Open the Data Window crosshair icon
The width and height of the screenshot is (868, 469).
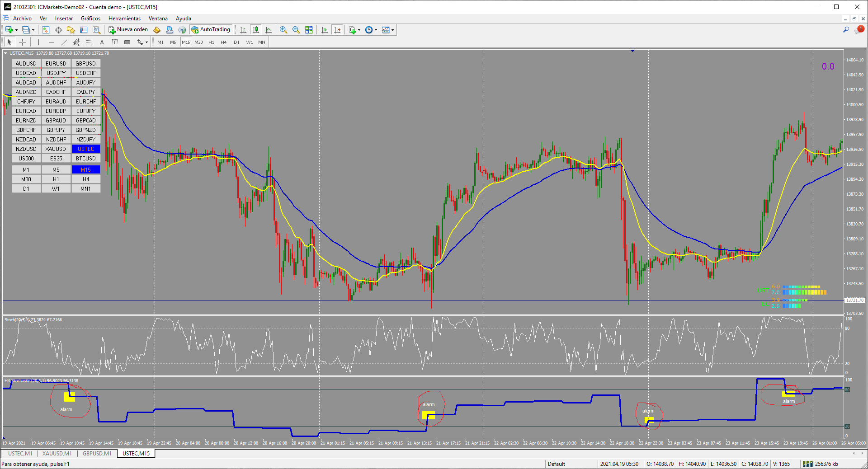click(x=58, y=30)
